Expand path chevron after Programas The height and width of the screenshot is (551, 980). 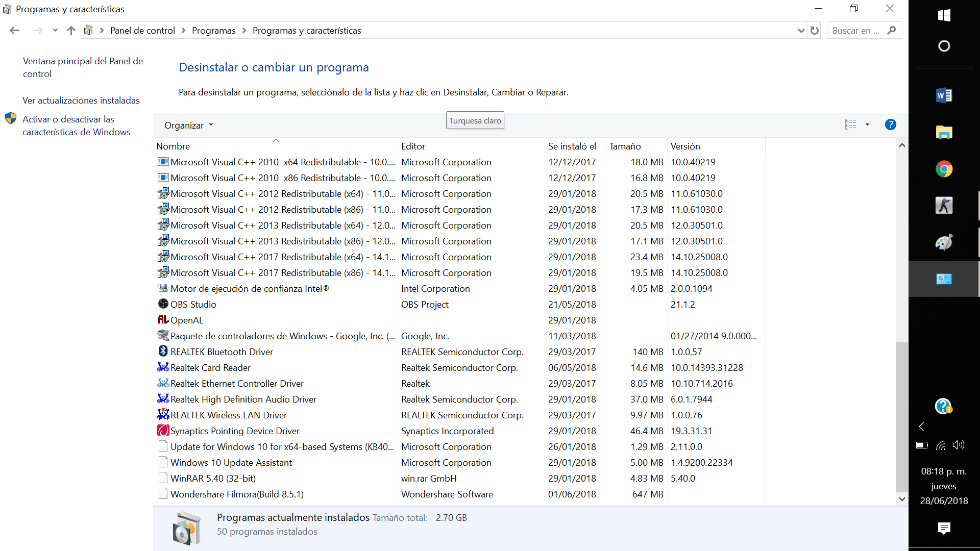[x=244, y=31]
